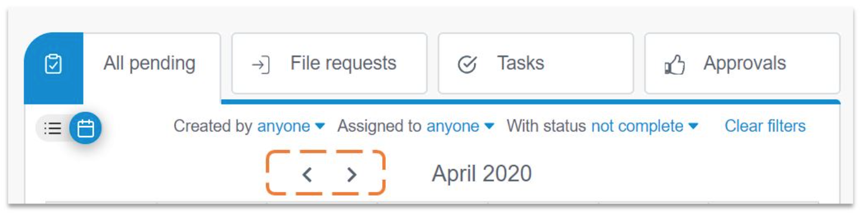Click the File requests arrow-into-box icon
868x221 pixels.
(260, 64)
